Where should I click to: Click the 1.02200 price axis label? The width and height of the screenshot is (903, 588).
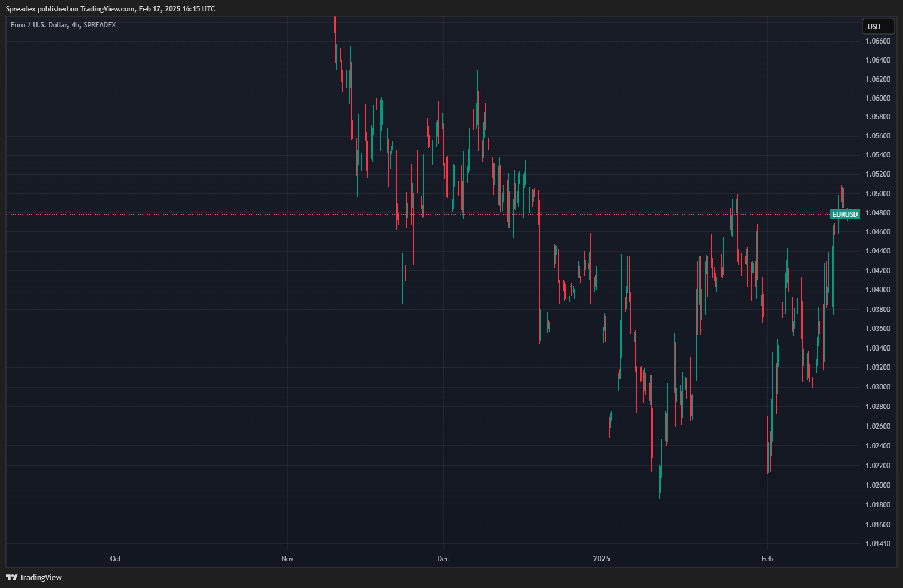(878, 466)
